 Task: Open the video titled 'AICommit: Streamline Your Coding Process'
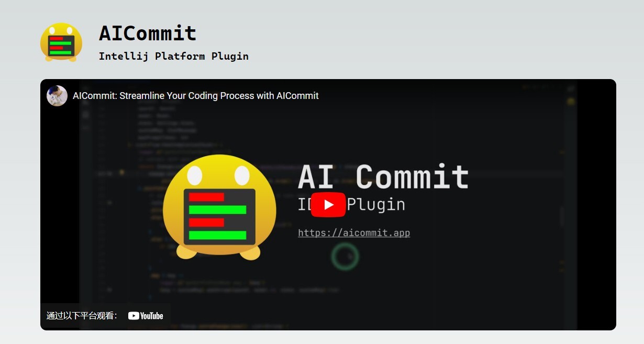(195, 96)
